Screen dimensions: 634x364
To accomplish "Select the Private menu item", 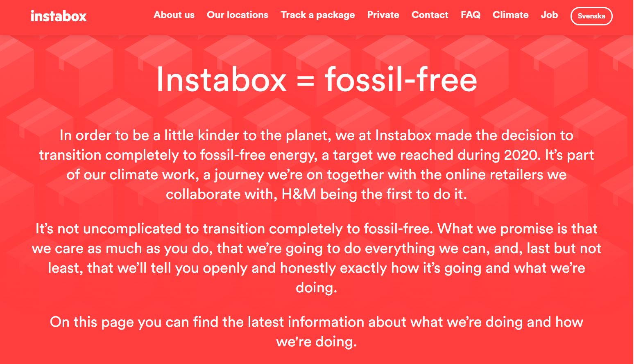I will [383, 15].
